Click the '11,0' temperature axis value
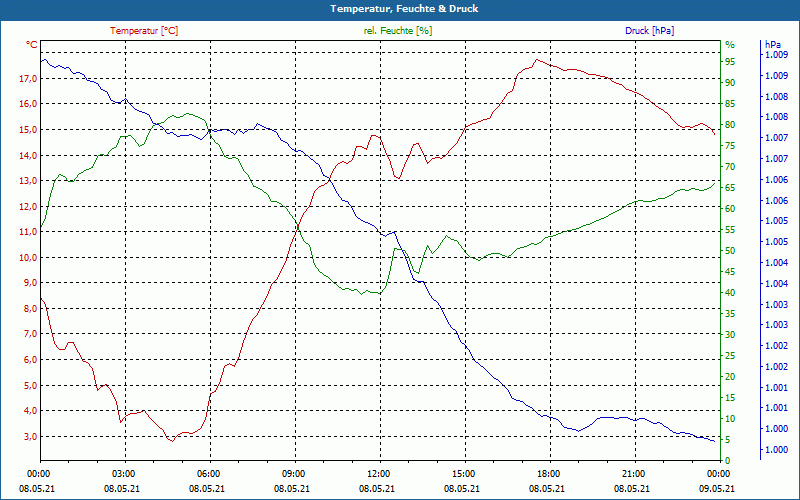The width and height of the screenshot is (800, 500). click(x=28, y=232)
